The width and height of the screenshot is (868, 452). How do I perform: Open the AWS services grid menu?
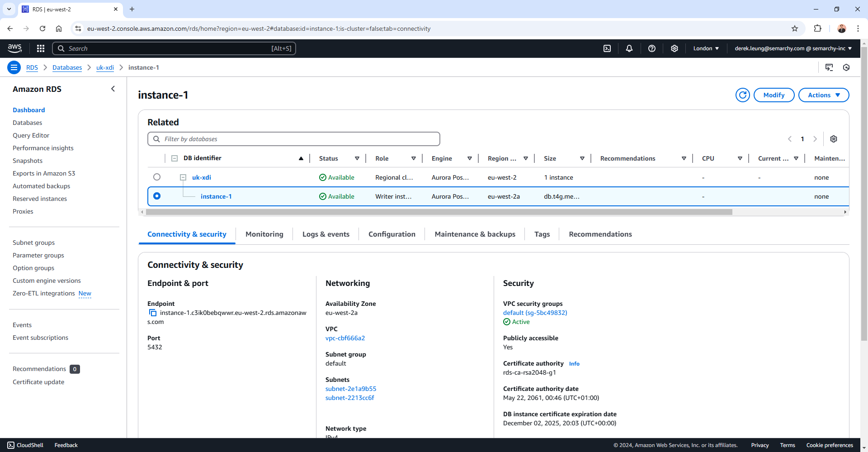[x=41, y=48]
